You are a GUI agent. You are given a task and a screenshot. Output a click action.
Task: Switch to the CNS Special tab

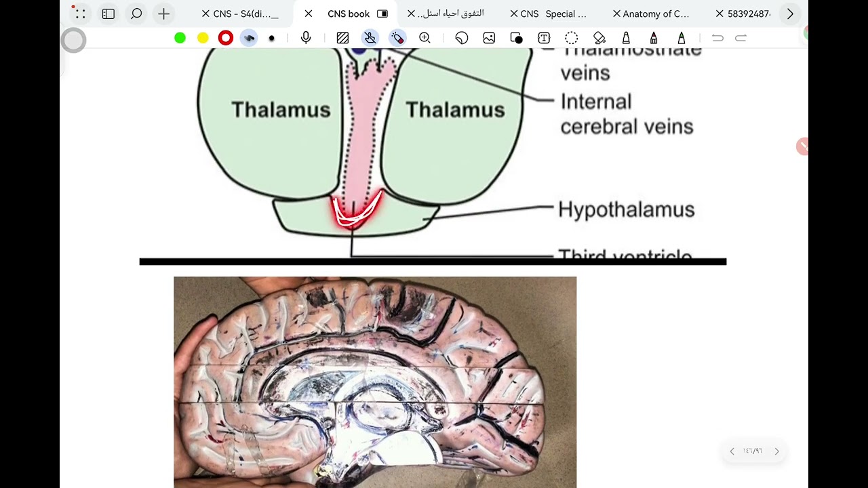553,14
